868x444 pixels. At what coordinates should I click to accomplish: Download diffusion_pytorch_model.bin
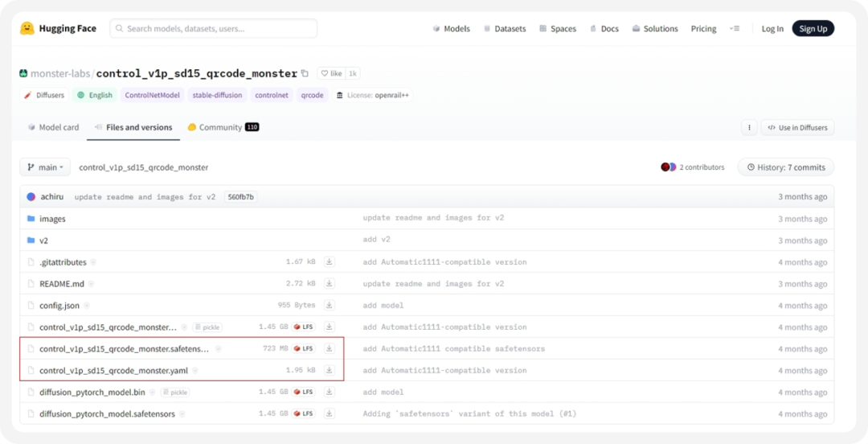click(x=330, y=392)
